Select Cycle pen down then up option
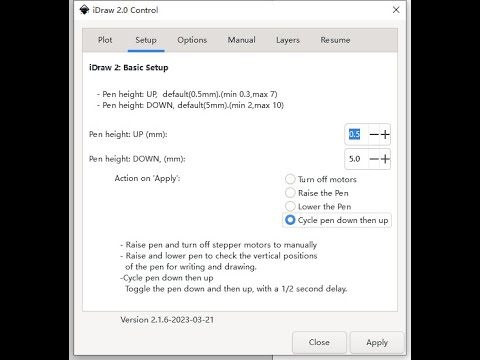The height and width of the screenshot is (360, 480). tap(337, 220)
